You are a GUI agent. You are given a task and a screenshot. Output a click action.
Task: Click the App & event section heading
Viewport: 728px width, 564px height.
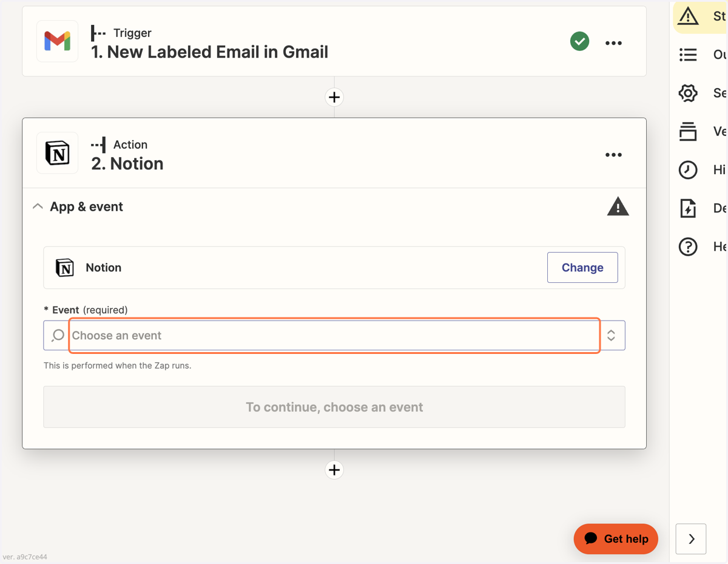point(86,206)
